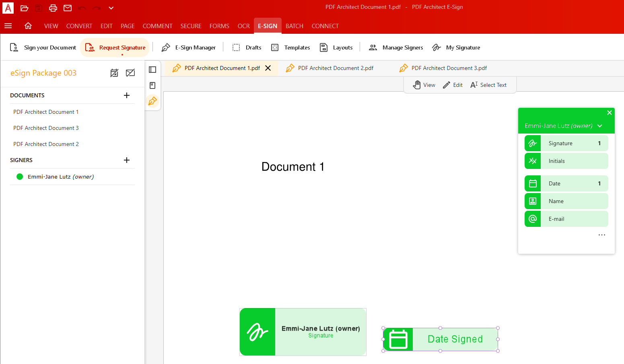
Task: Expand quick access toolbar chevron
Action: (x=111, y=8)
